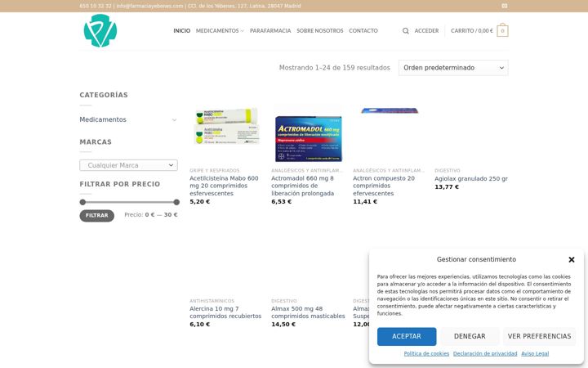Open Acetilcisteína Mabo product image
Viewport: 588px width, 368px height.
coord(226,127)
